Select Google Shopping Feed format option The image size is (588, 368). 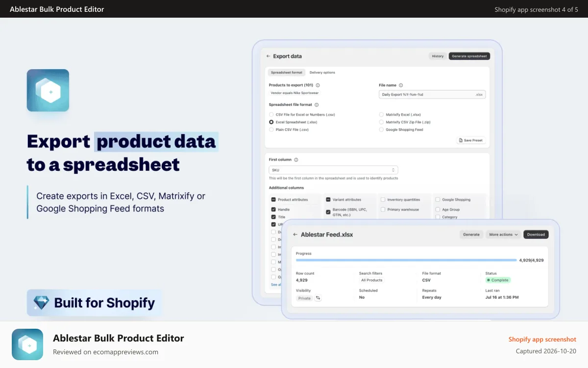point(381,130)
